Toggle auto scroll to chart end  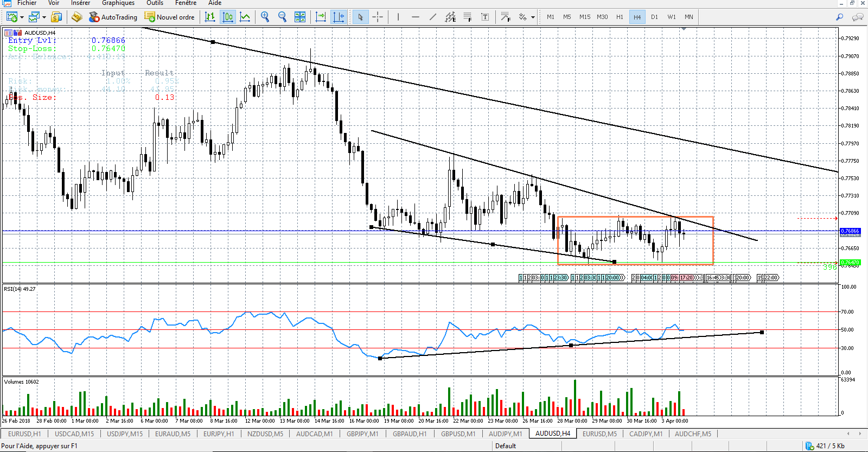(x=321, y=17)
